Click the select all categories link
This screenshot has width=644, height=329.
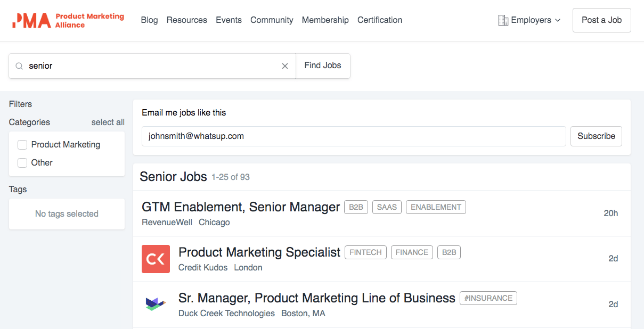[108, 122]
